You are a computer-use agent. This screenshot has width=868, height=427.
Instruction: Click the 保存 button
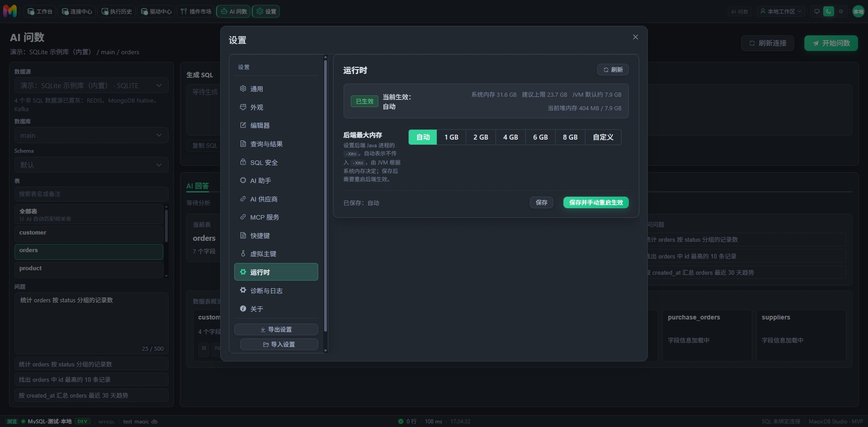[x=541, y=202]
